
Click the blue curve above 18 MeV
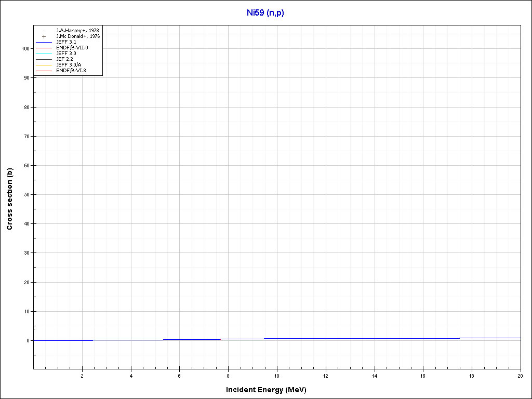[x=488, y=338]
